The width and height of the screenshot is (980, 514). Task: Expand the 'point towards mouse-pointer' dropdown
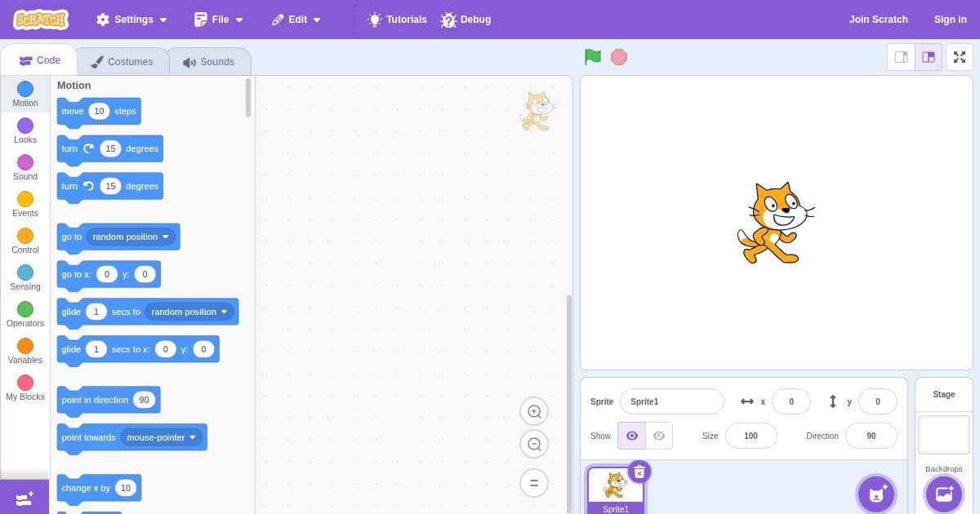162,437
